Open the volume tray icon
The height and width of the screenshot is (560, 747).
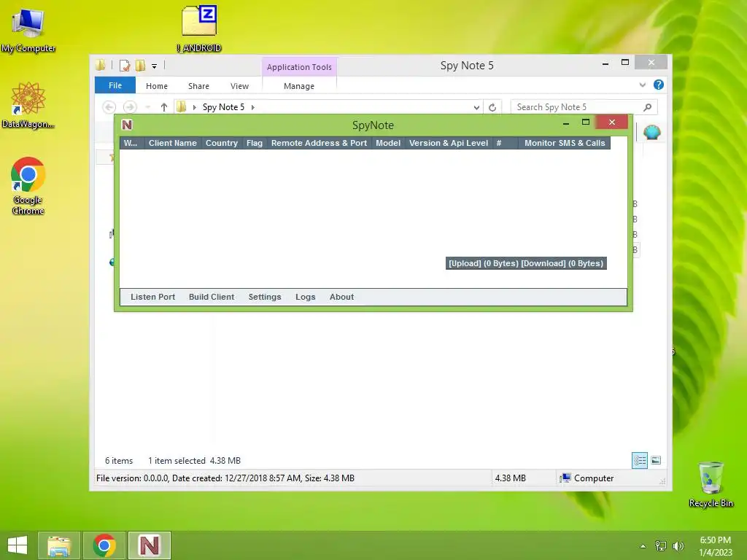(678, 546)
